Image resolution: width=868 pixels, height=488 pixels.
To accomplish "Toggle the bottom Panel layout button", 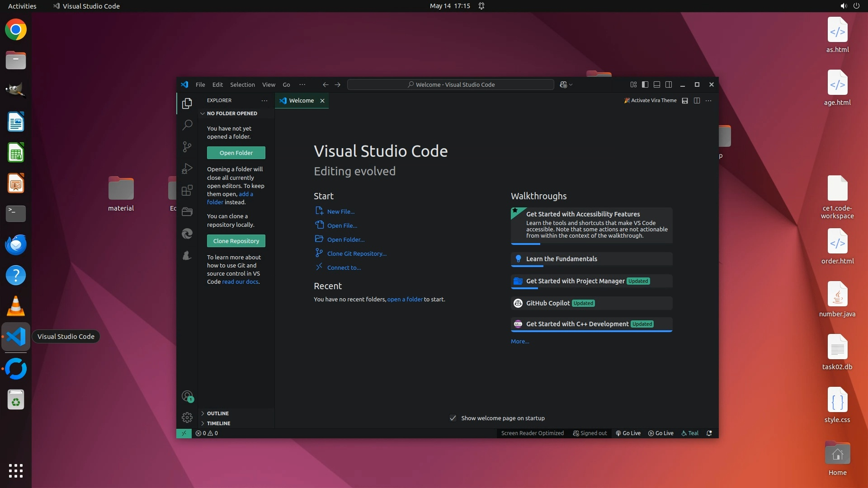I will (x=657, y=84).
